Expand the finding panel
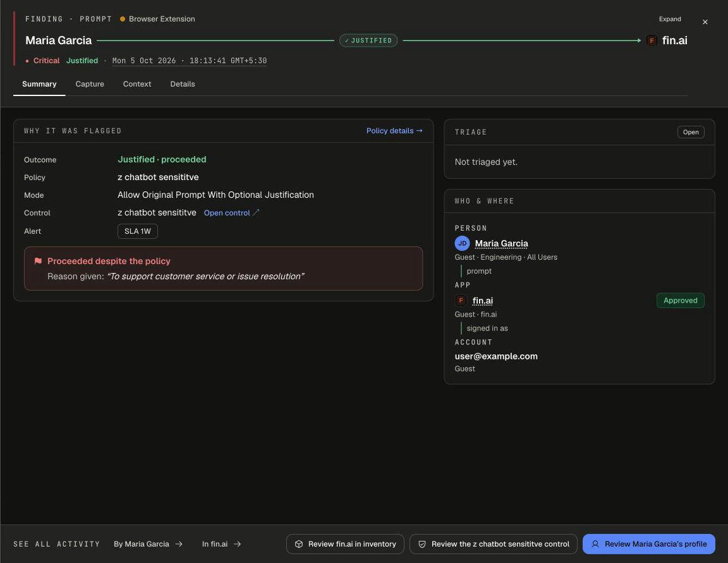 (x=670, y=19)
